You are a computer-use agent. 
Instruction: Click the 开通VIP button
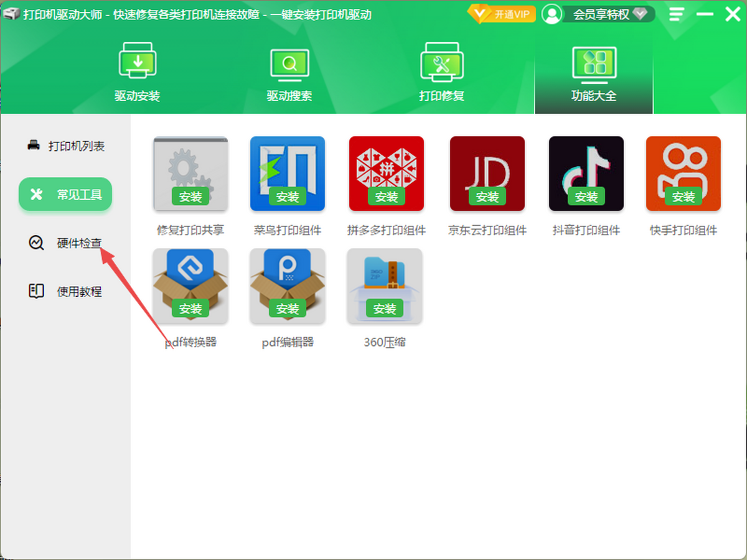(502, 14)
